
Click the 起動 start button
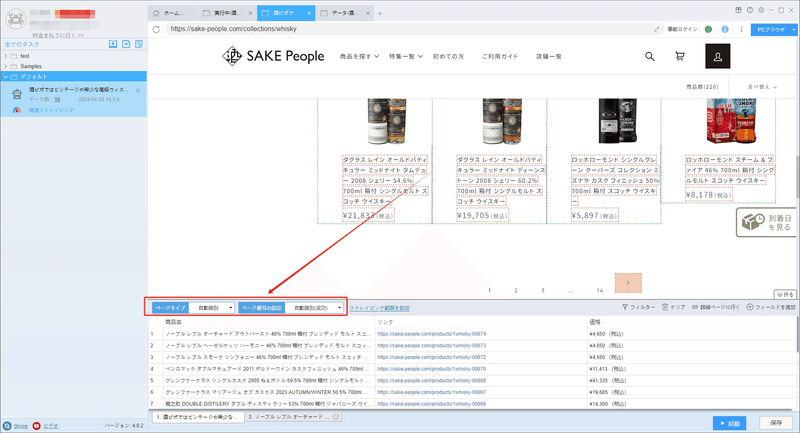[730, 423]
